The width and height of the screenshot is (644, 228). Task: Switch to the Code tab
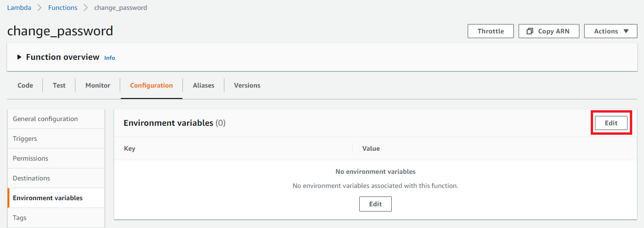point(25,85)
